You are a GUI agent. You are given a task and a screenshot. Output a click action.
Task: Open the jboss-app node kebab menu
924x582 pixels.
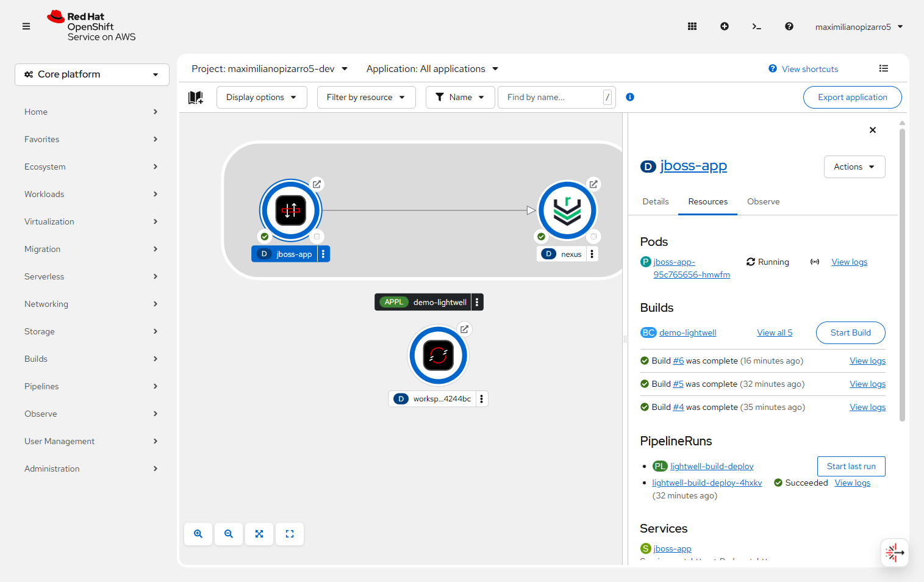[x=323, y=254]
